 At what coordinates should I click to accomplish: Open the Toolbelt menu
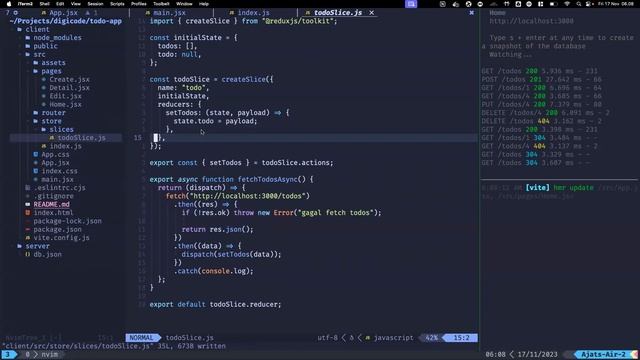click(x=161, y=4)
